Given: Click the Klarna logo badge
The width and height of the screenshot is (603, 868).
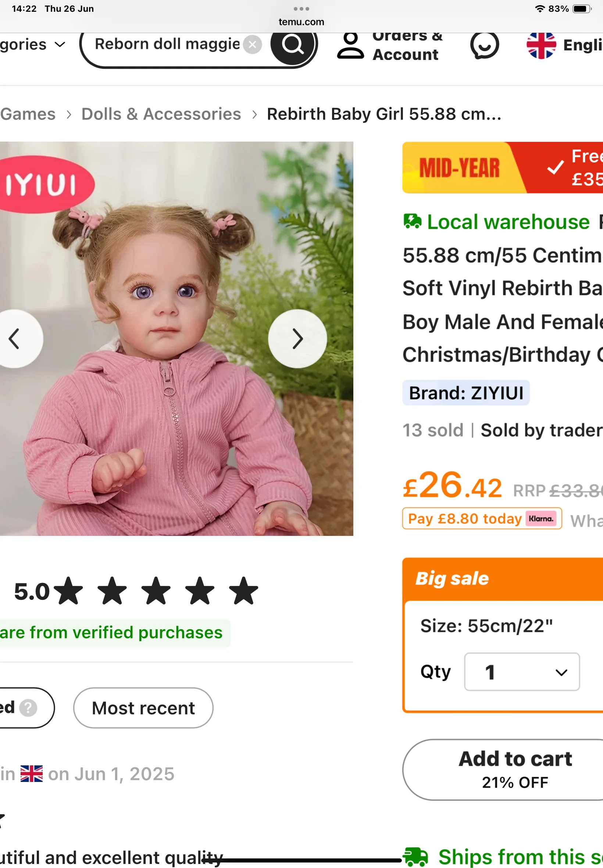Looking at the screenshot, I should [x=540, y=519].
